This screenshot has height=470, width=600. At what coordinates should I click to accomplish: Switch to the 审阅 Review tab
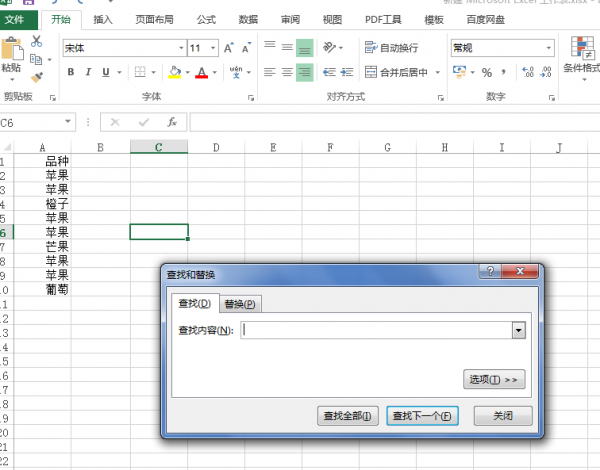[x=290, y=20]
